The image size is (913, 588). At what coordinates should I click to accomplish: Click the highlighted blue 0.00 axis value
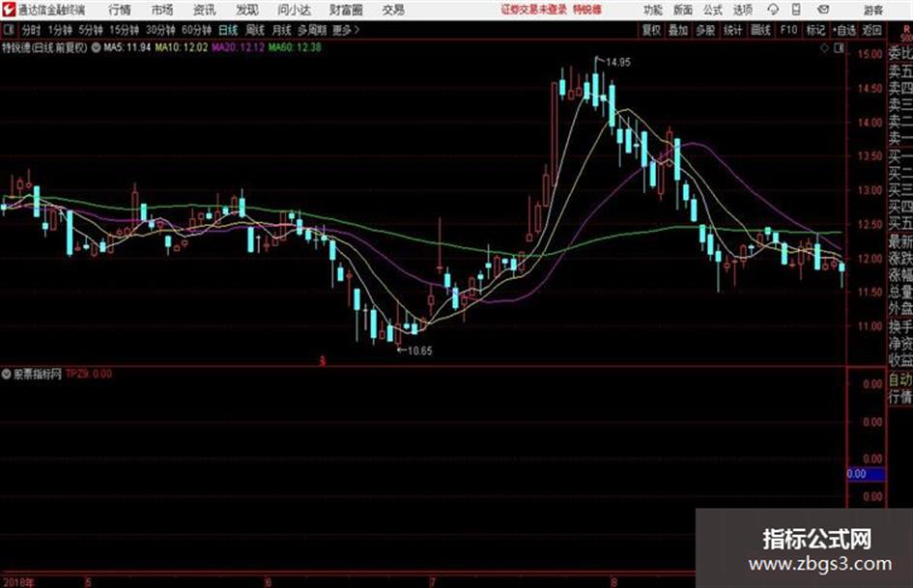coord(866,474)
